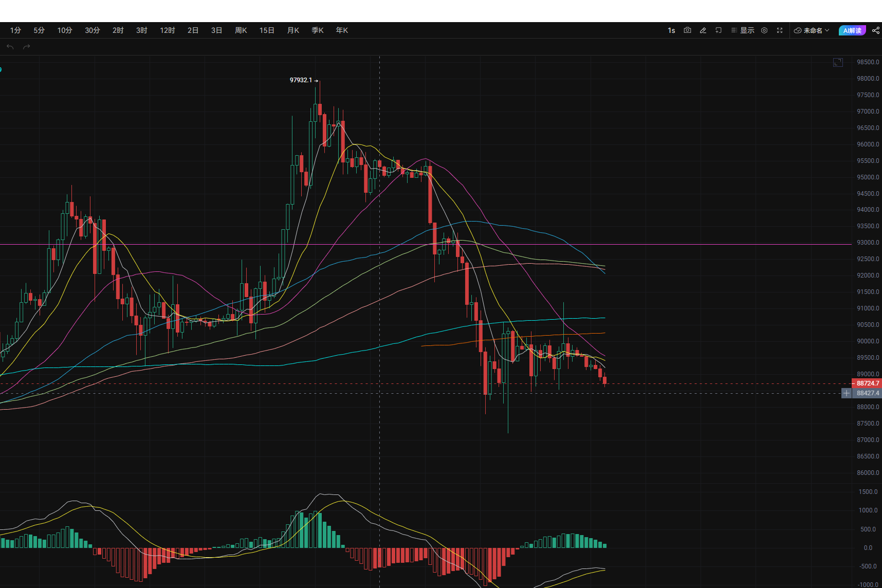Select the 月K timeframe
Viewport: 882px width, 588px height.
(293, 30)
